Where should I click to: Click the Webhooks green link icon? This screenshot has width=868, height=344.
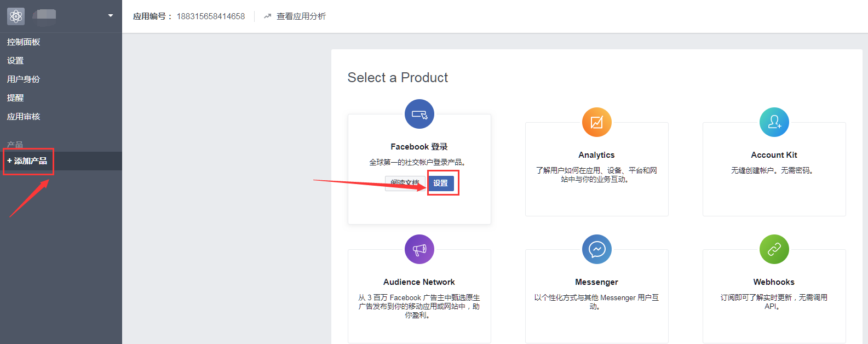pos(774,249)
